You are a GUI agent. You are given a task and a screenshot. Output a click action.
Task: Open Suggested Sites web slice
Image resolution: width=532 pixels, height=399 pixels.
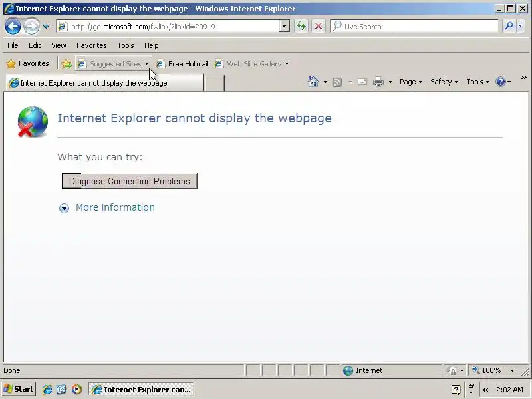click(x=113, y=63)
